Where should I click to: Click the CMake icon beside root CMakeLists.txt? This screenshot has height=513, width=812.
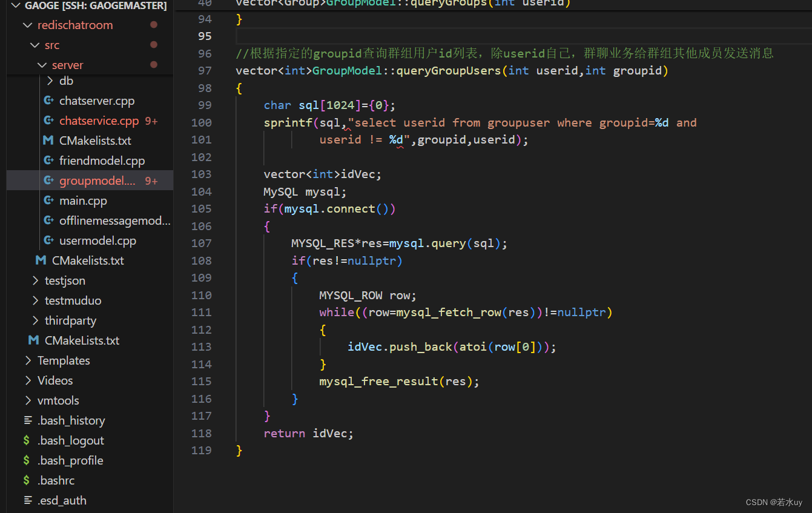[x=33, y=341]
